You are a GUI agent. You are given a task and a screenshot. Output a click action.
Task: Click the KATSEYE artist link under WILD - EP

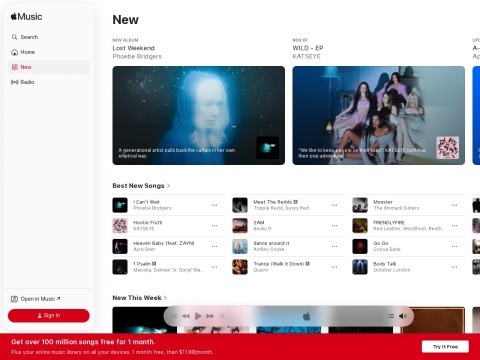point(306,57)
